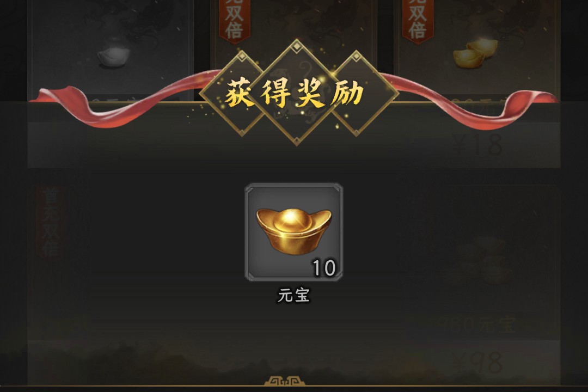Screen dimensions: 588x392
Task: Click the top diamond tip of the banner frame
Action: [296, 46]
